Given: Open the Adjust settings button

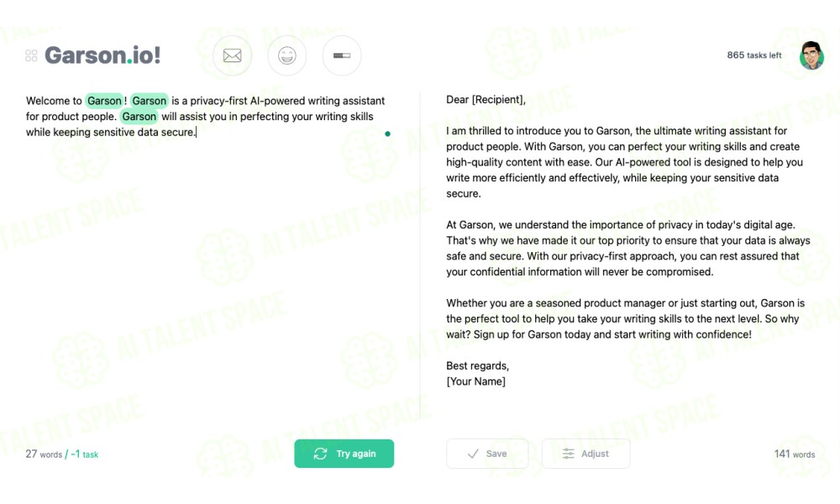Looking at the screenshot, I should [x=586, y=454].
